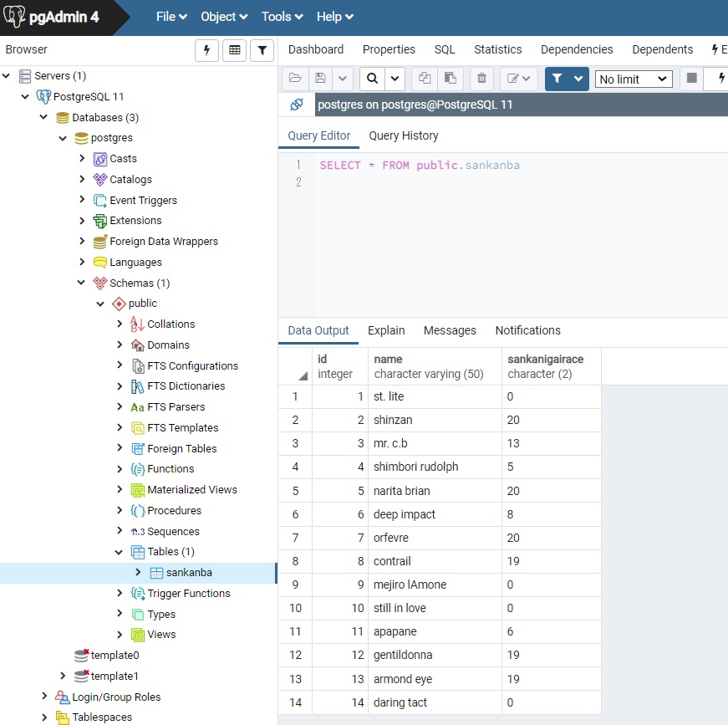Open the Tools menu
The image size is (728, 725).
tap(282, 17)
